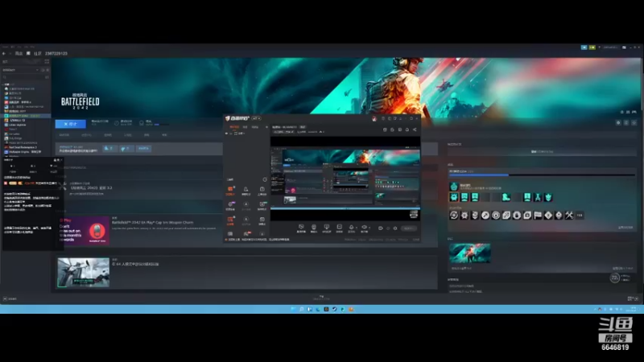Open microphone dropdown arrow in streaming app
The width and height of the screenshot is (644, 362).
(x=356, y=228)
